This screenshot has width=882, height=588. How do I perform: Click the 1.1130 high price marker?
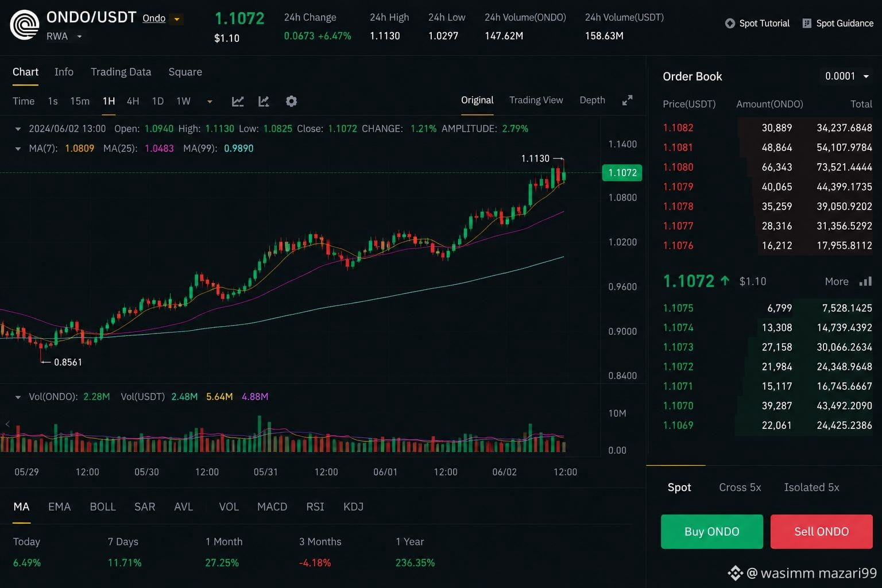point(535,158)
